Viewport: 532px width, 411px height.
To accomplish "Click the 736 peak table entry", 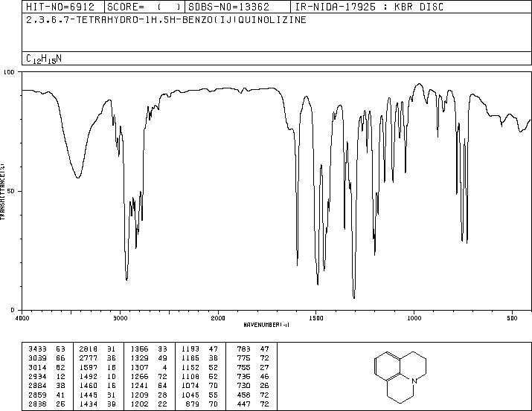I will tap(243, 376).
